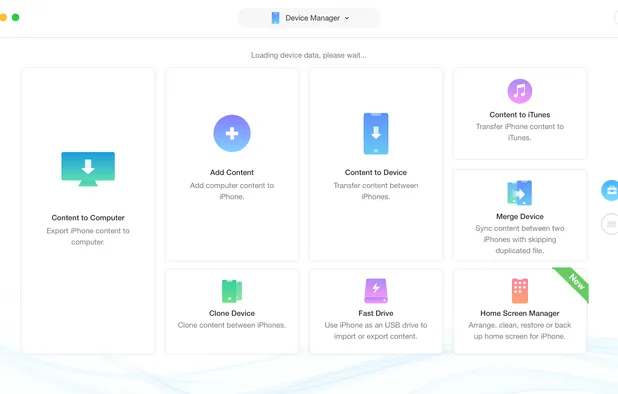The width and height of the screenshot is (618, 394).
Task: Click the Content to iTunes music note icon
Action: (x=519, y=91)
